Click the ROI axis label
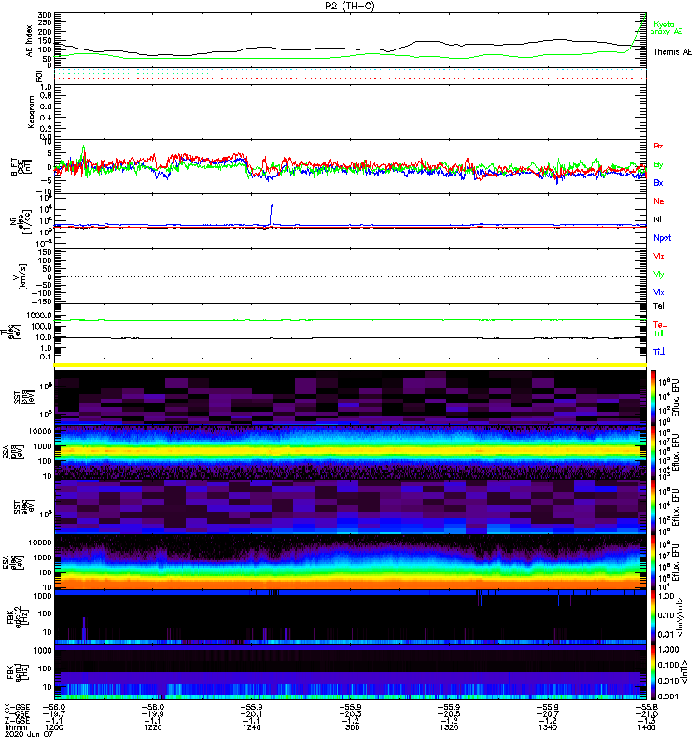The image size is (700, 747). (x=39, y=76)
